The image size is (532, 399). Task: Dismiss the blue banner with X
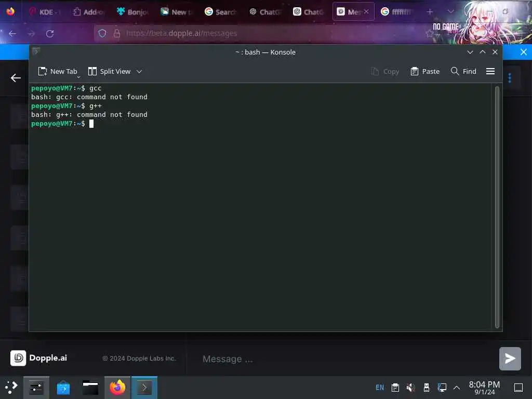[x=524, y=52]
